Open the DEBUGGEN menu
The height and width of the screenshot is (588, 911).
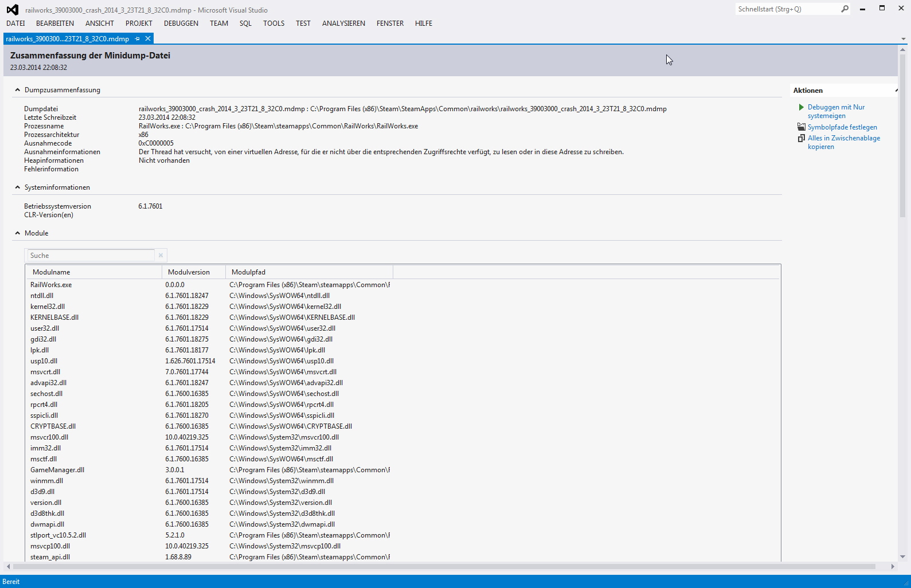pos(181,23)
